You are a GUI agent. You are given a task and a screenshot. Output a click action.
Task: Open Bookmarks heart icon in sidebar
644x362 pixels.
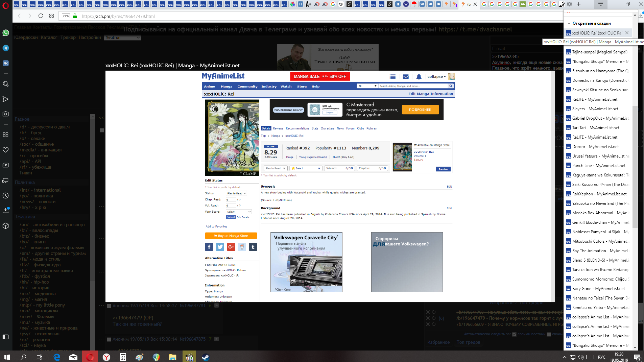pyautogui.click(x=5, y=150)
